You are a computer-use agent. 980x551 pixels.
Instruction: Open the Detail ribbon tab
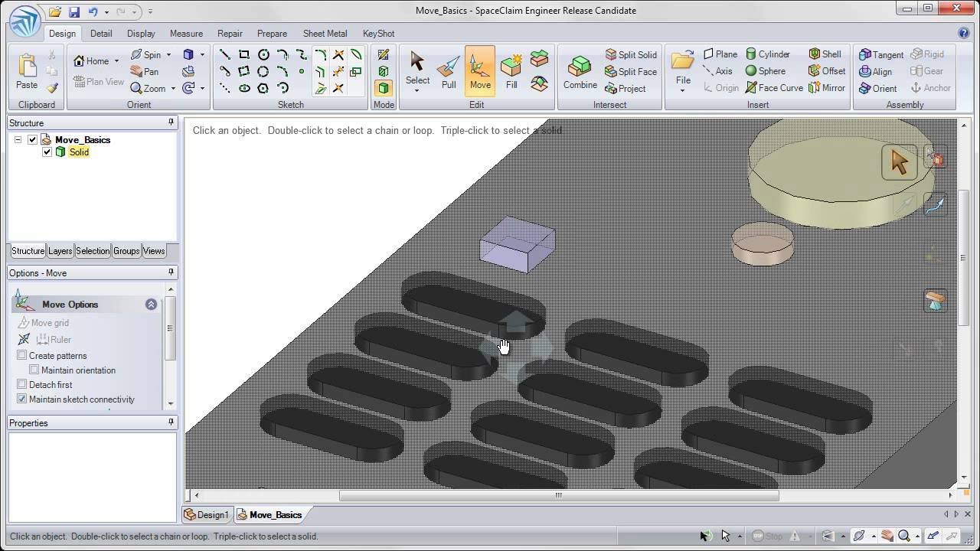(x=101, y=33)
